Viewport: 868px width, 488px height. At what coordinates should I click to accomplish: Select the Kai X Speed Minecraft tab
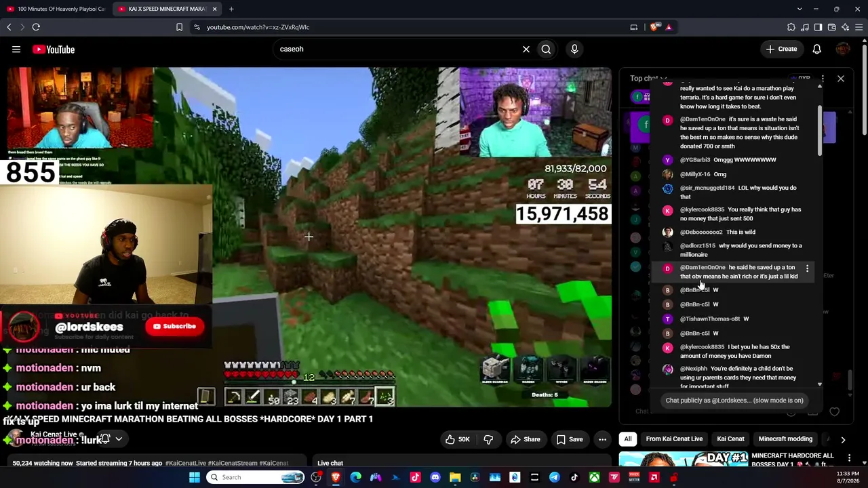coord(167,9)
